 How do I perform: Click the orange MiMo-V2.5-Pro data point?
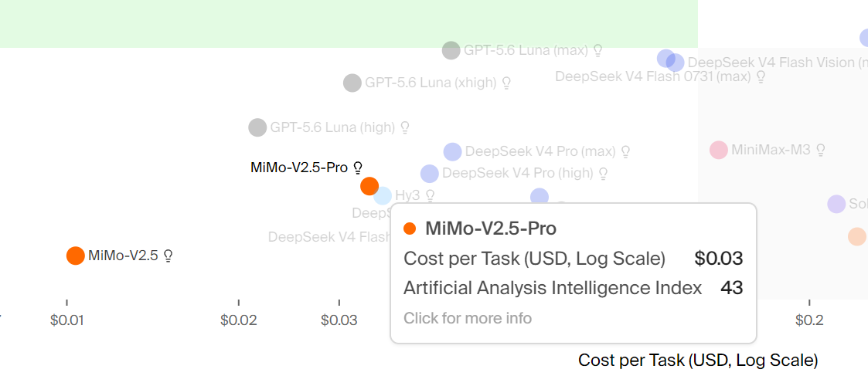pos(369,186)
